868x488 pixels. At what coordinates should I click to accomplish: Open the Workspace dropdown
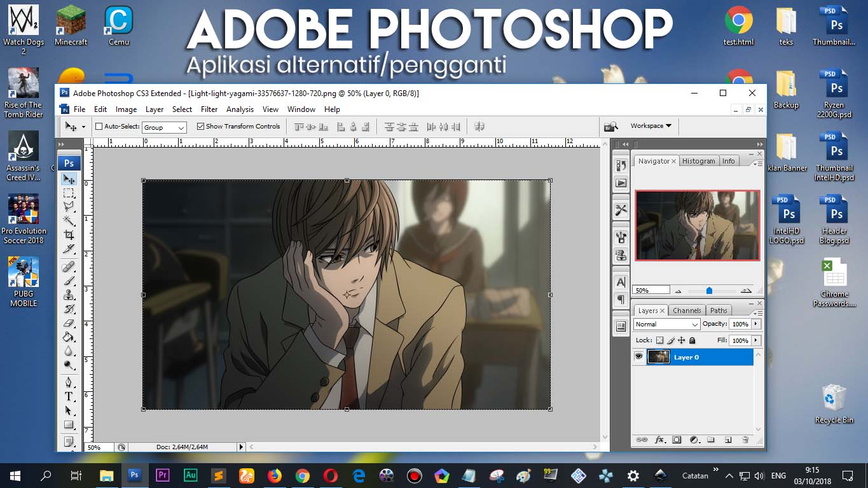tap(651, 126)
